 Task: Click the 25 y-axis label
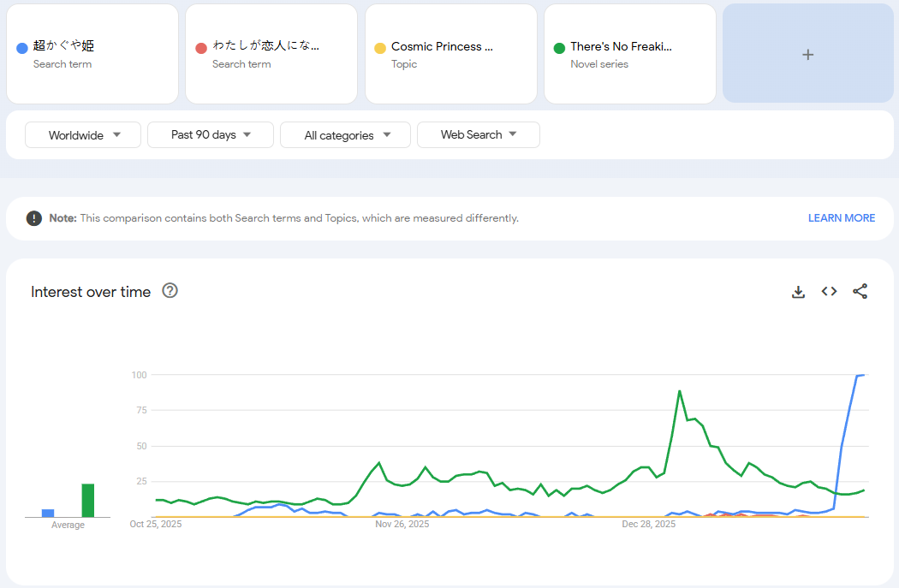click(x=141, y=481)
